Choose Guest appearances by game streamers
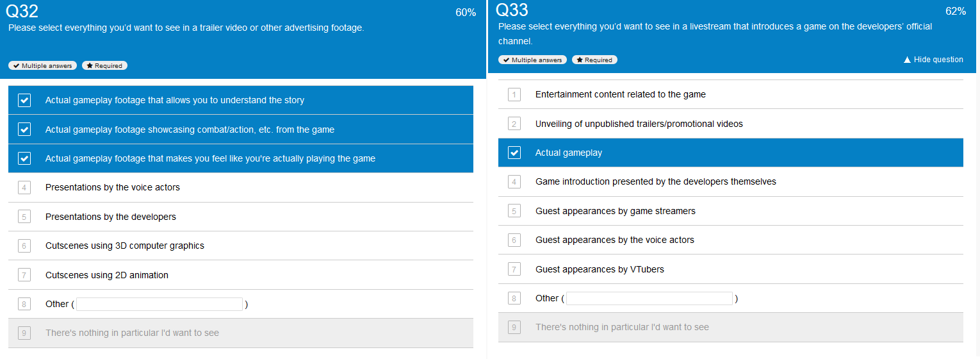This screenshot has width=980, height=359. (731, 211)
